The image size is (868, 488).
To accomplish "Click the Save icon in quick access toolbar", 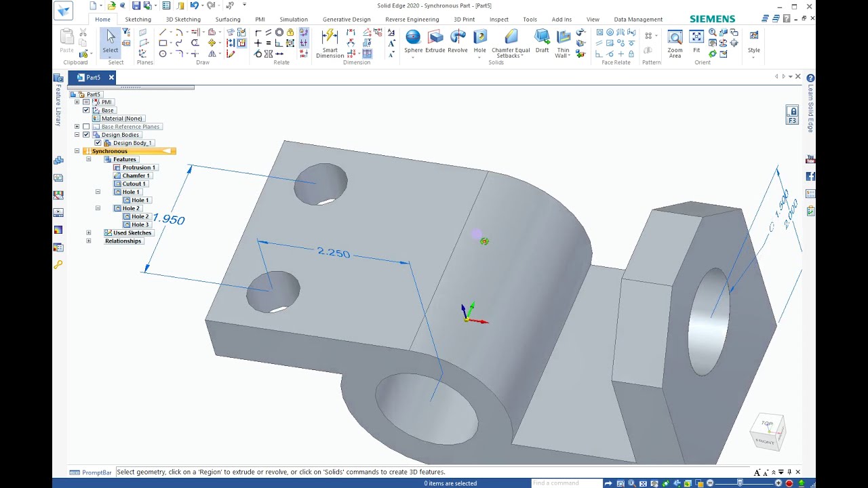I will click(136, 5).
